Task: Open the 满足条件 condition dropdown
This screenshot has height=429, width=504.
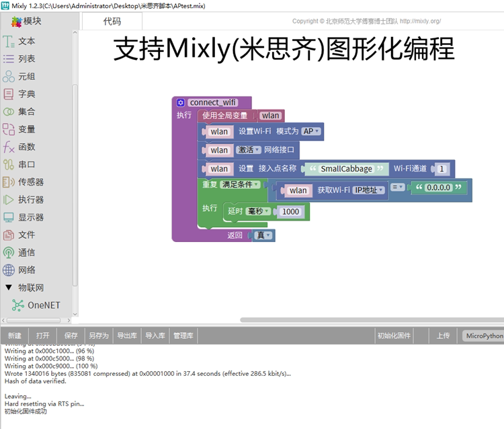Action: 240,184
